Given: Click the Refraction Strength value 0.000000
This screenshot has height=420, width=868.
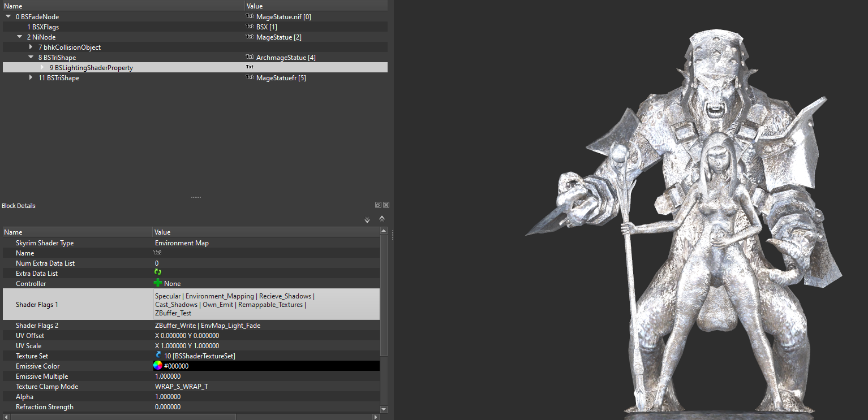Looking at the screenshot, I should [x=167, y=407].
